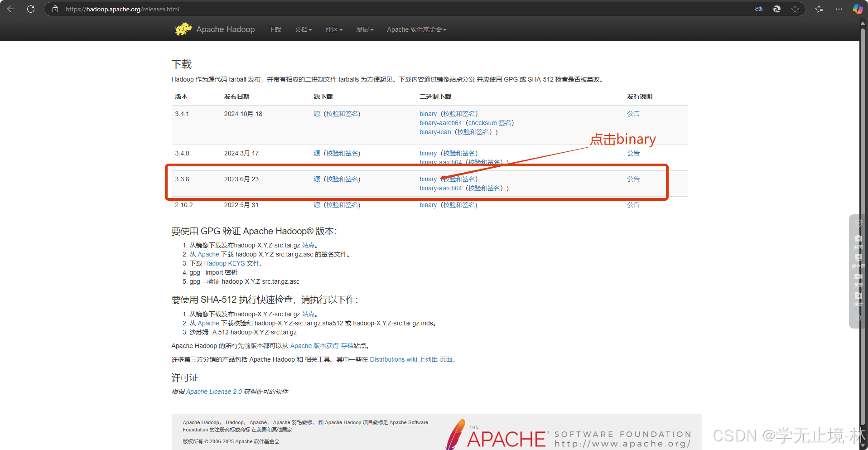Open checksum 签名 link for binary-aarch64 3.4.1
This screenshot has width=868, height=450.
[x=490, y=123]
